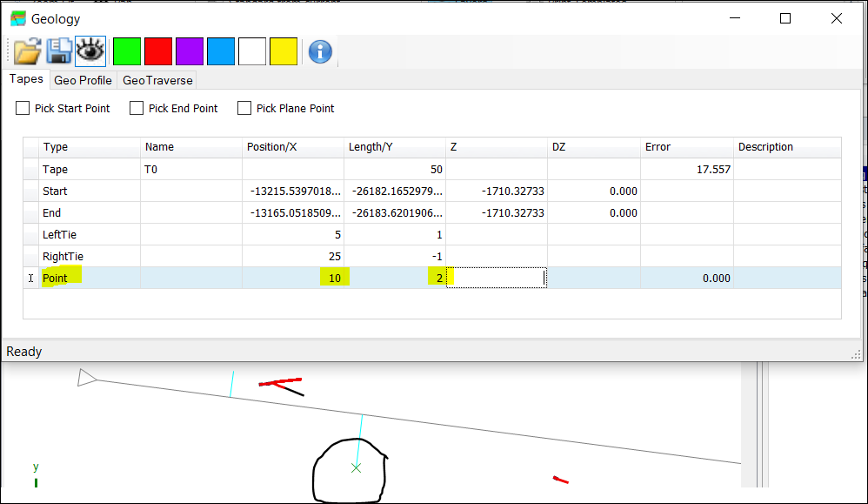Select the Tapes tab
Screen dimensions: 868x504
pos(26,79)
